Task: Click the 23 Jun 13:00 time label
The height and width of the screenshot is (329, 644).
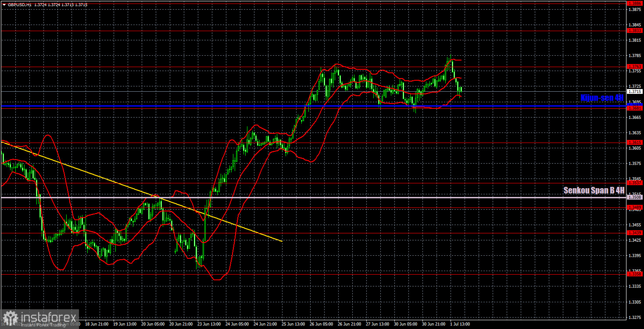Action: point(210,325)
